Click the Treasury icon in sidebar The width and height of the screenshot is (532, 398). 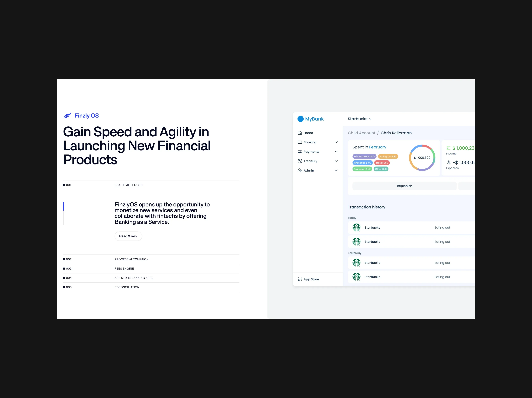300,161
